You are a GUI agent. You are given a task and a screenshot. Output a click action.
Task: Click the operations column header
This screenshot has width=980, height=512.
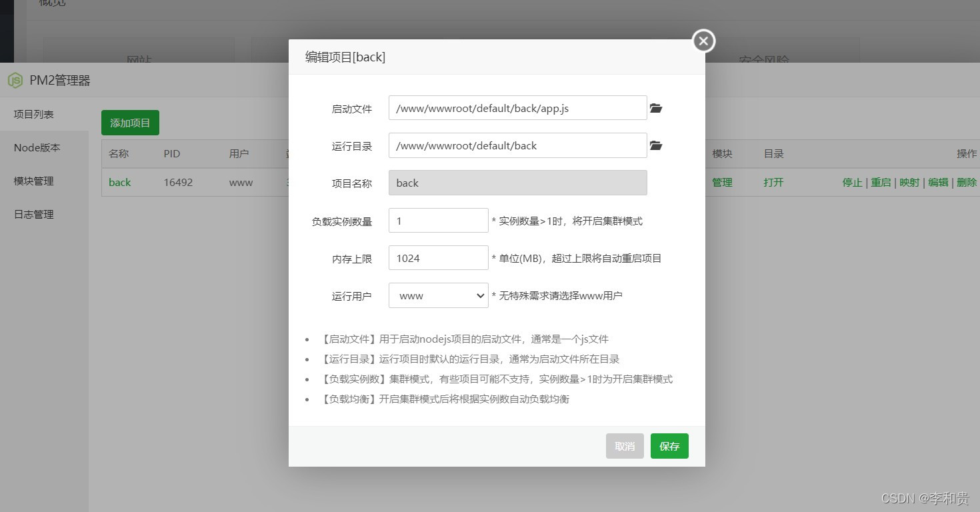pyautogui.click(x=967, y=153)
